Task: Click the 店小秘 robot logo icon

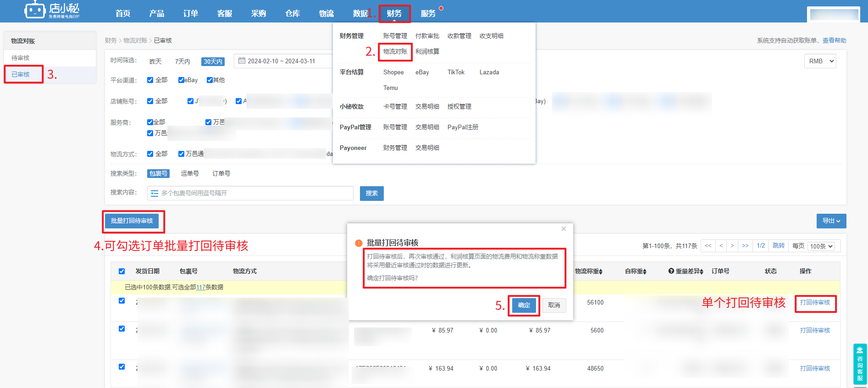Action: 35,10
